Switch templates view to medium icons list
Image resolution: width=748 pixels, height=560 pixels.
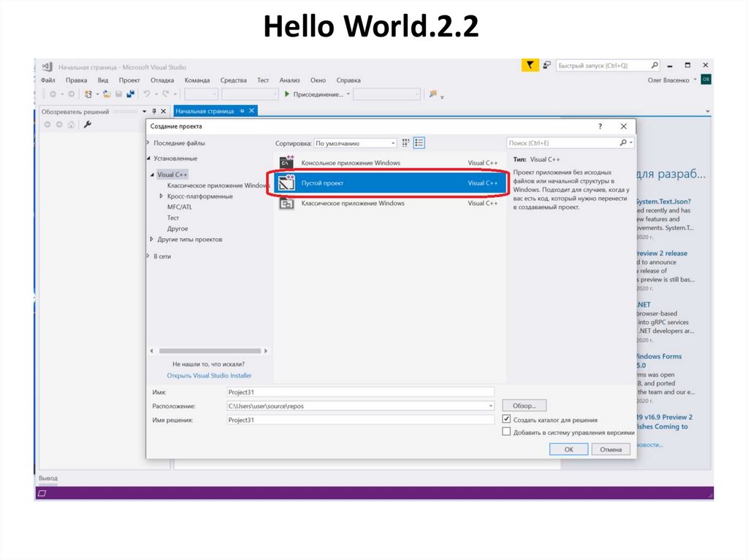point(419,142)
